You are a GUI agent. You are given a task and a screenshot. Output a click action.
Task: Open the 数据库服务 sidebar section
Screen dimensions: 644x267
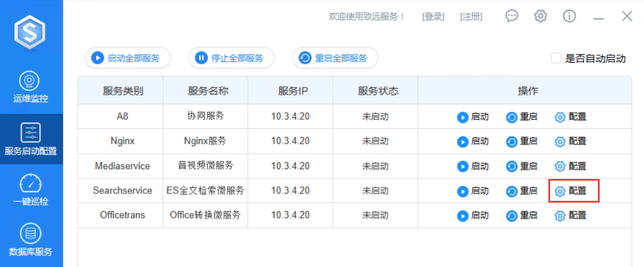click(31, 241)
